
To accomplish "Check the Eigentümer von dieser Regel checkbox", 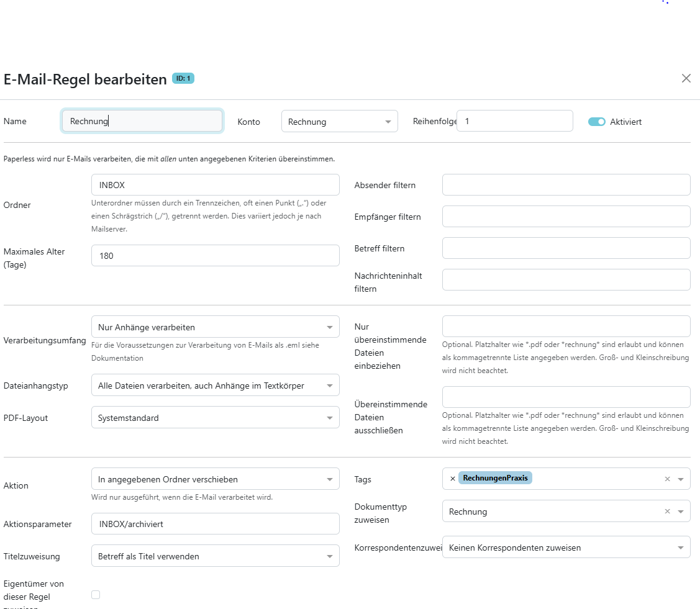I will (x=96, y=595).
